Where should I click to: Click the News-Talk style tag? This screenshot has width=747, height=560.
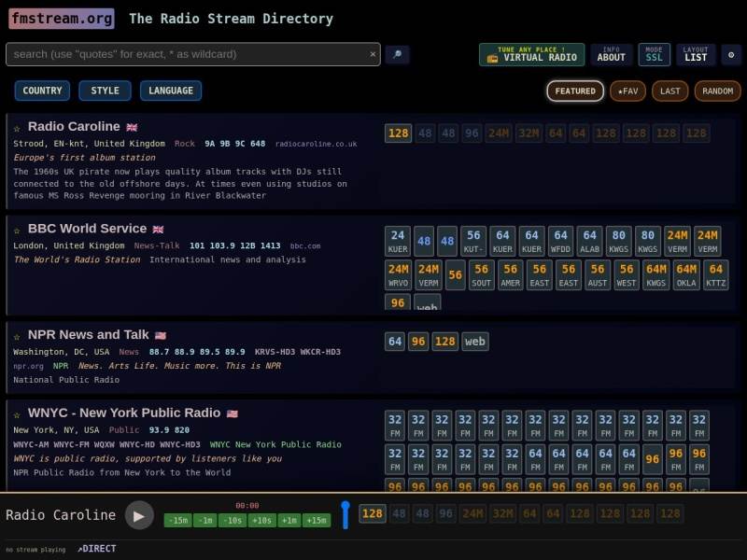click(157, 245)
